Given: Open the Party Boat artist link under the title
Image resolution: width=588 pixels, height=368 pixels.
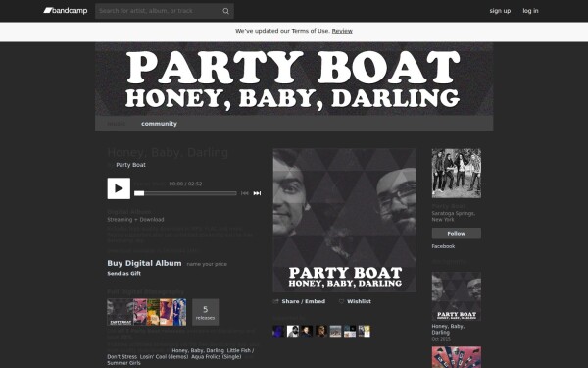Looking at the screenshot, I should pyautogui.click(x=130, y=165).
